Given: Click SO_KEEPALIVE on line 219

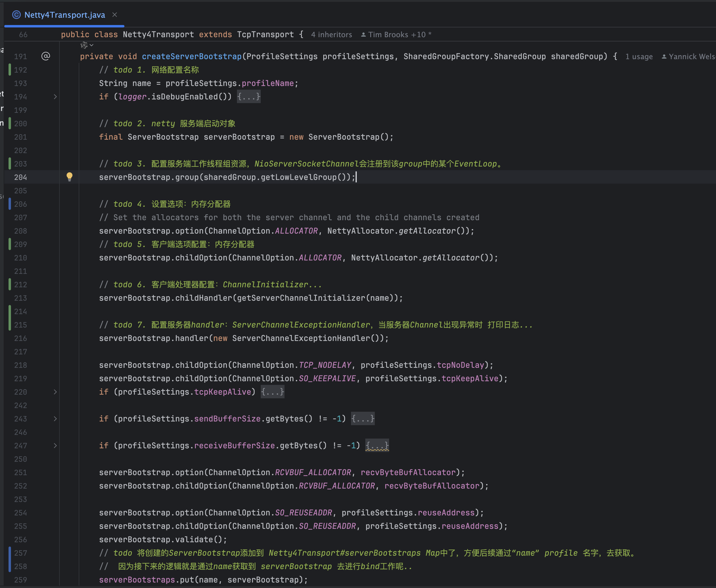Looking at the screenshot, I should pyautogui.click(x=327, y=379).
